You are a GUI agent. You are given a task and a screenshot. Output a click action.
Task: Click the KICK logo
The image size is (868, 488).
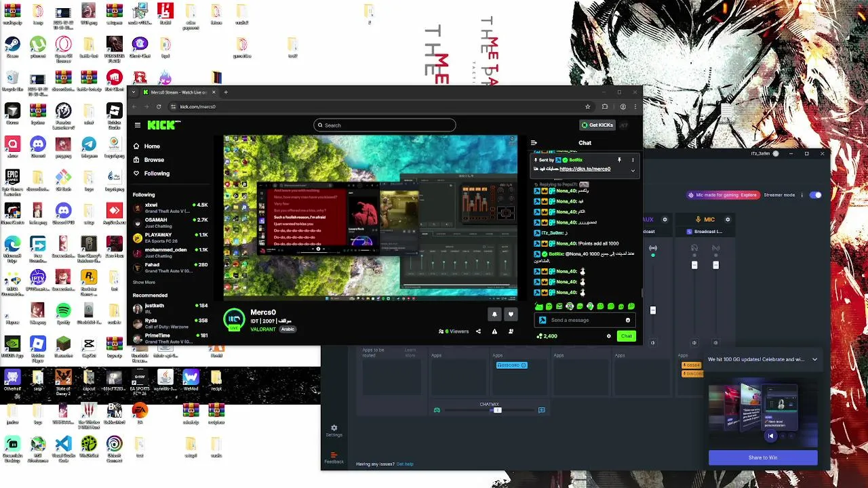[164, 125]
